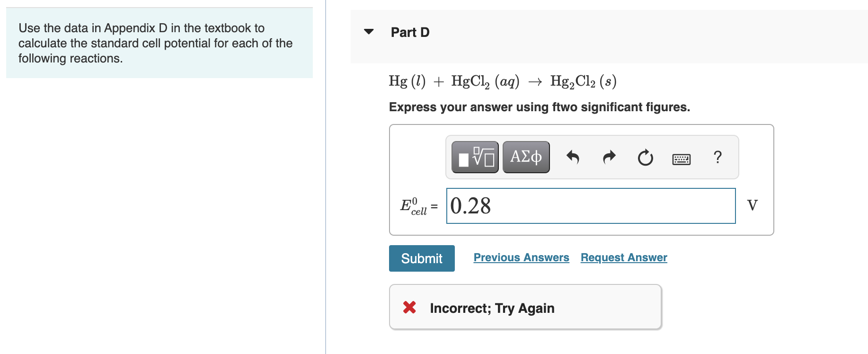Open the math equation template palette
Screen dimensions: 868x354
[475, 157]
